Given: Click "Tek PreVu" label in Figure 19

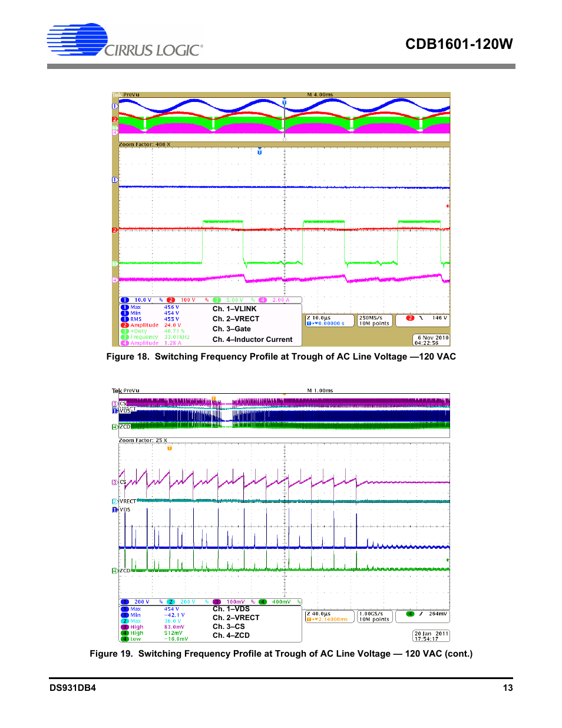Looking at the screenshot, I should pos(125,390).
